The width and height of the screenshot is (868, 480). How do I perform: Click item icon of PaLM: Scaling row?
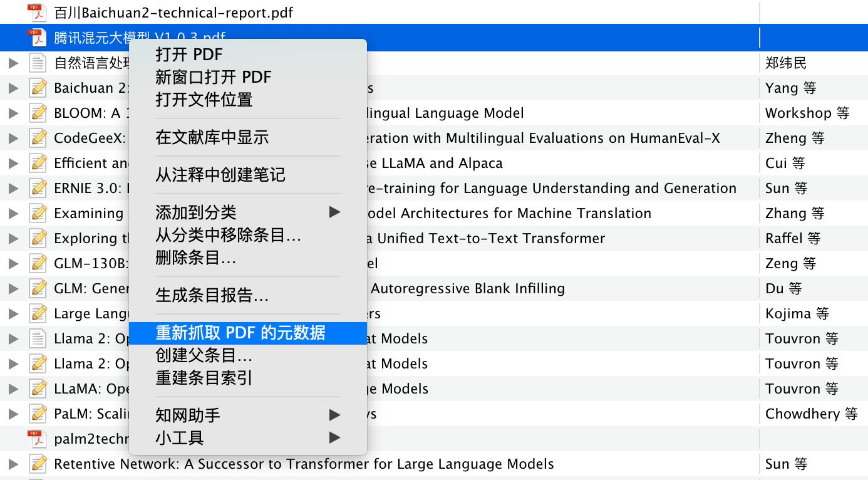point(38,414)
